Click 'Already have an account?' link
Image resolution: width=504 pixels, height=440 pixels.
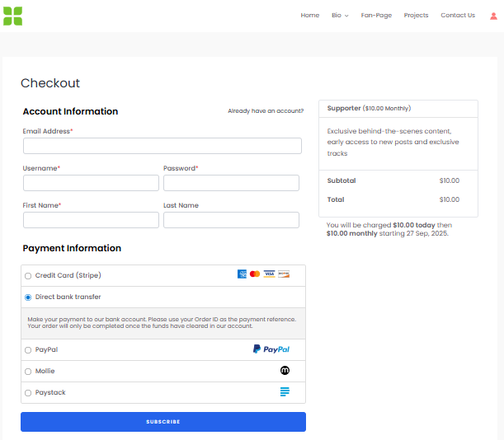click(x=266, y=110)
